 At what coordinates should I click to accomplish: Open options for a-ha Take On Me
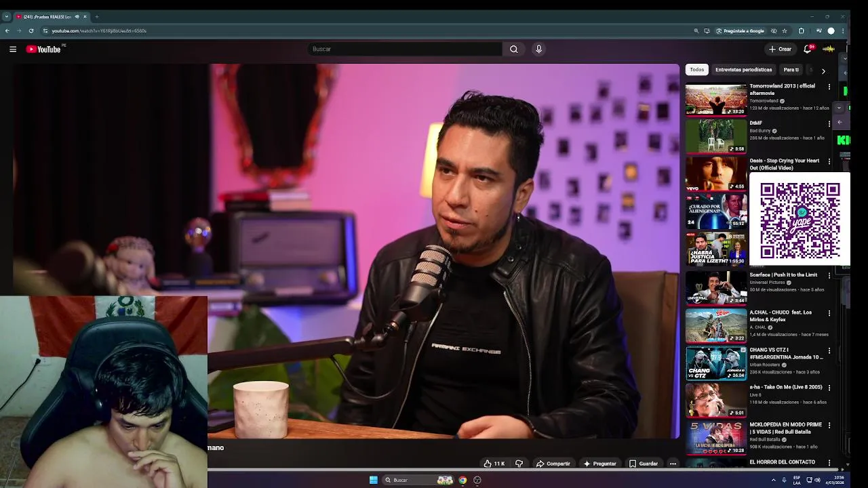click(829, 388)
